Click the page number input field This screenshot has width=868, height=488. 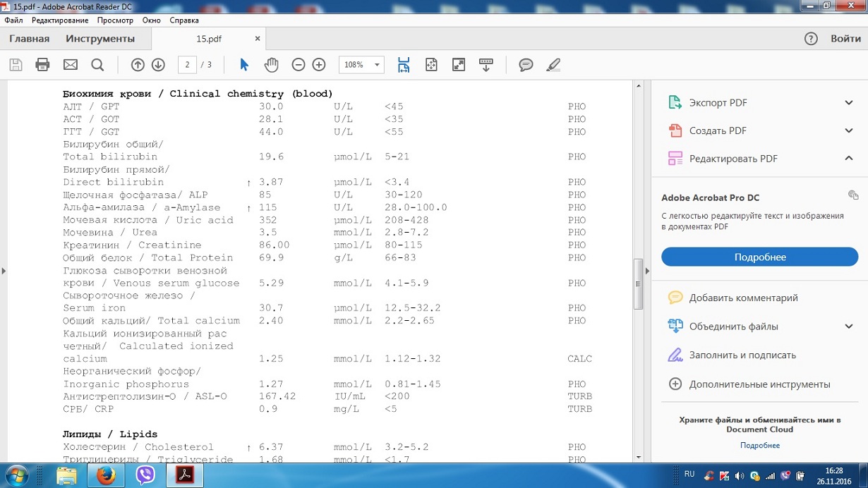pyautogui.click(x=187, y=65)
